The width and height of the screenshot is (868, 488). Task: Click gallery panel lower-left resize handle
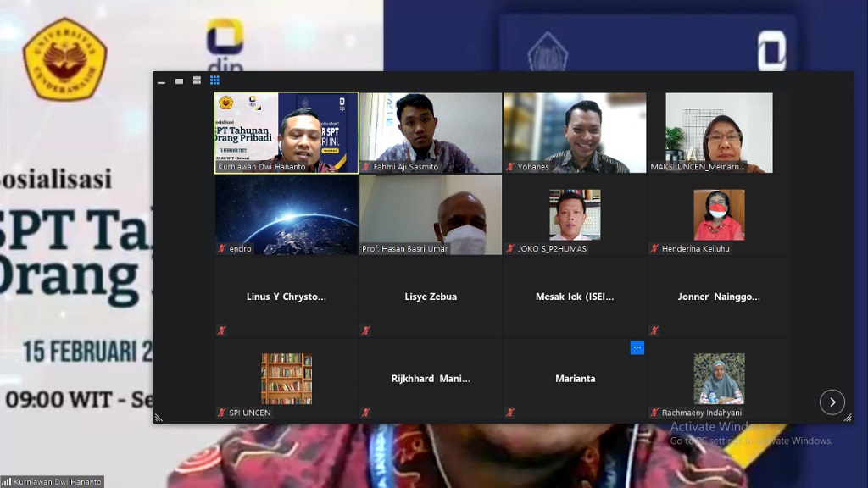159,418
